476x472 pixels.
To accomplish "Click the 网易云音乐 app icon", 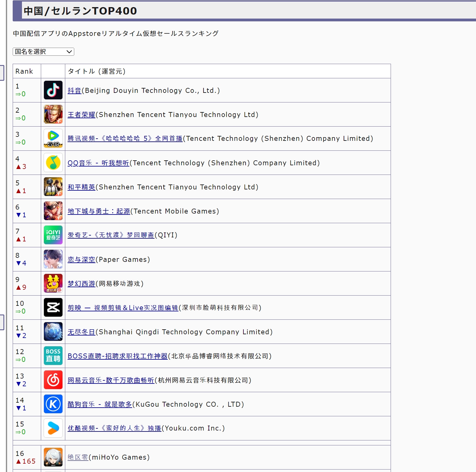I will point(53,380).
